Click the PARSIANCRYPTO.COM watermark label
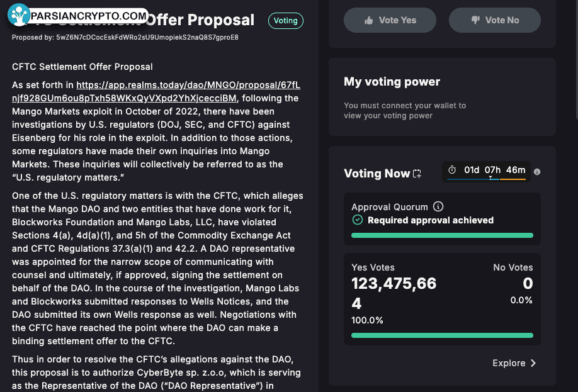578x392 pixels. coord(88,16)
